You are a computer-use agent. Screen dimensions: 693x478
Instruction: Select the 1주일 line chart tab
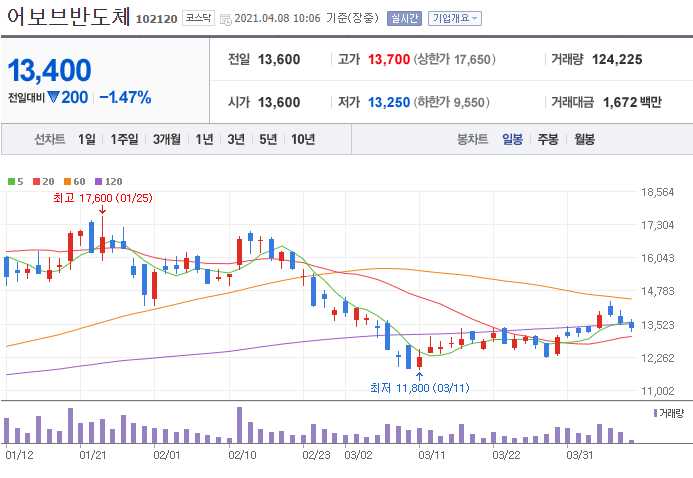pyautogui.click(x=124, y=140)
